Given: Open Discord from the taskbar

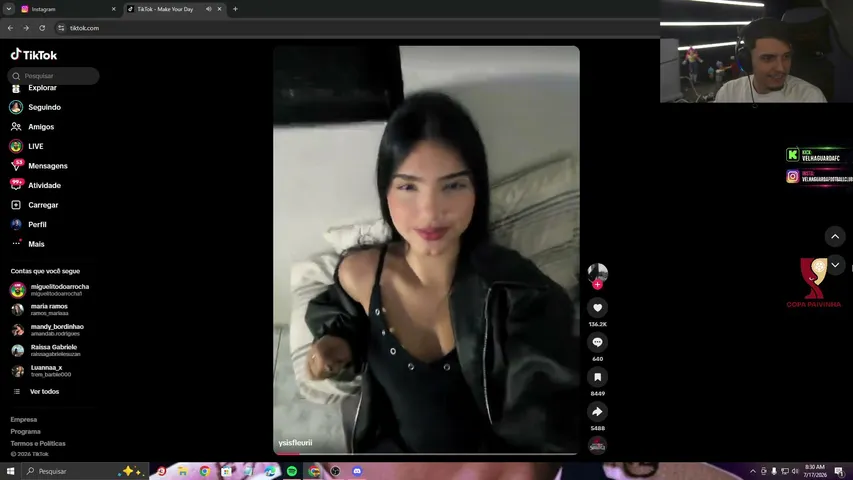Looking at the screenshot, I should 357,471.
